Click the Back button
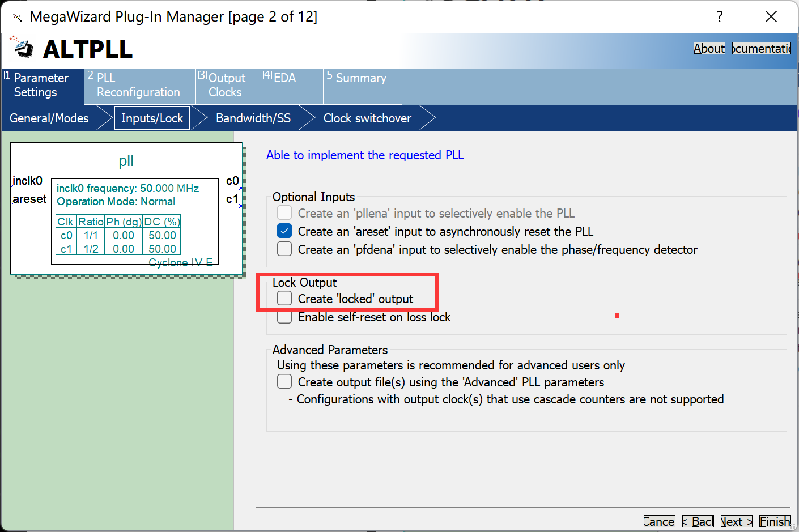 tap(698, 522)
